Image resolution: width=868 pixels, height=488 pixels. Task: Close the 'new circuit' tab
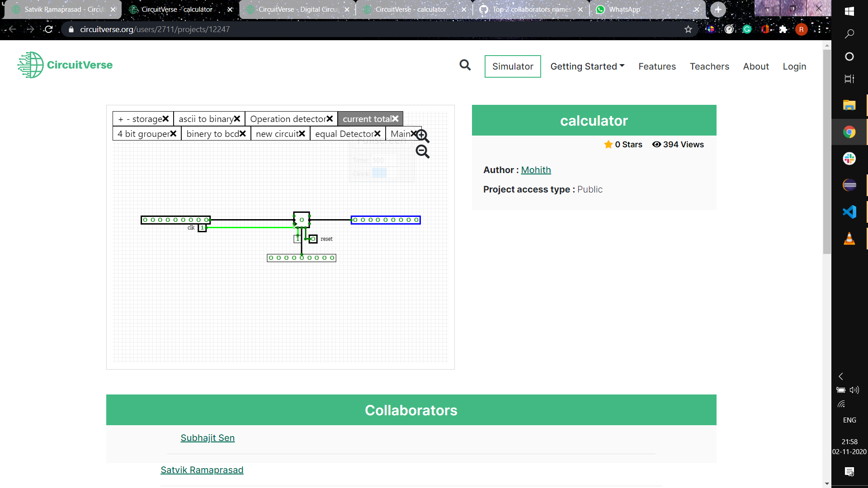[302, 134]
